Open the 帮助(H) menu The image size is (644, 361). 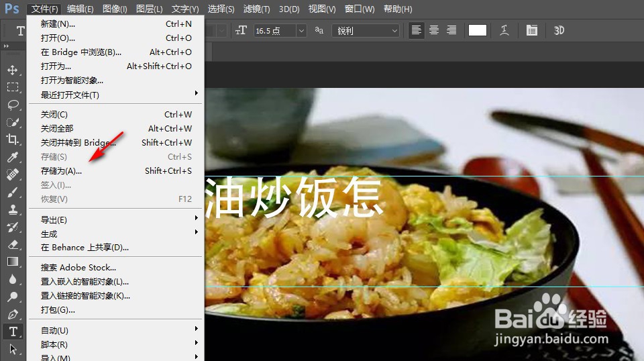pyautogui.click(x=398, y=9)
